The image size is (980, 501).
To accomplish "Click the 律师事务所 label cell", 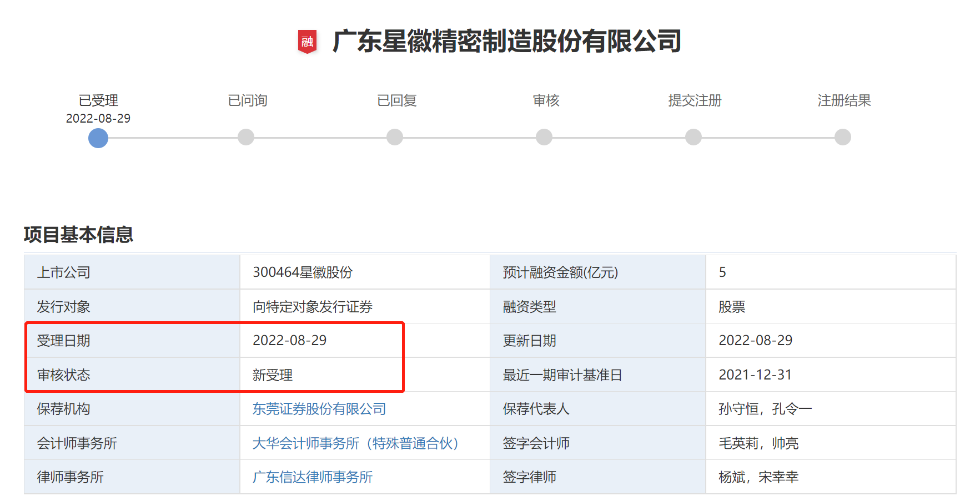I will 132,477.
